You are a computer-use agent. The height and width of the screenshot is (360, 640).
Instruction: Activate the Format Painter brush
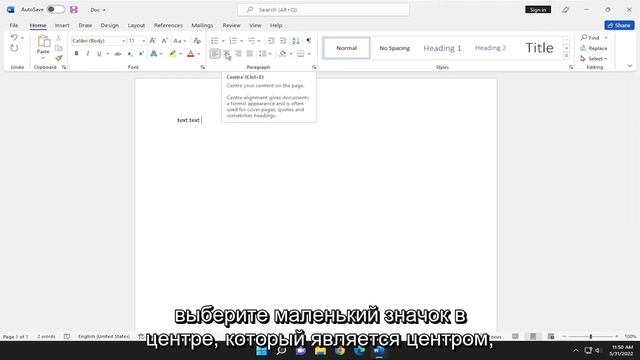[x=59, y=58]
